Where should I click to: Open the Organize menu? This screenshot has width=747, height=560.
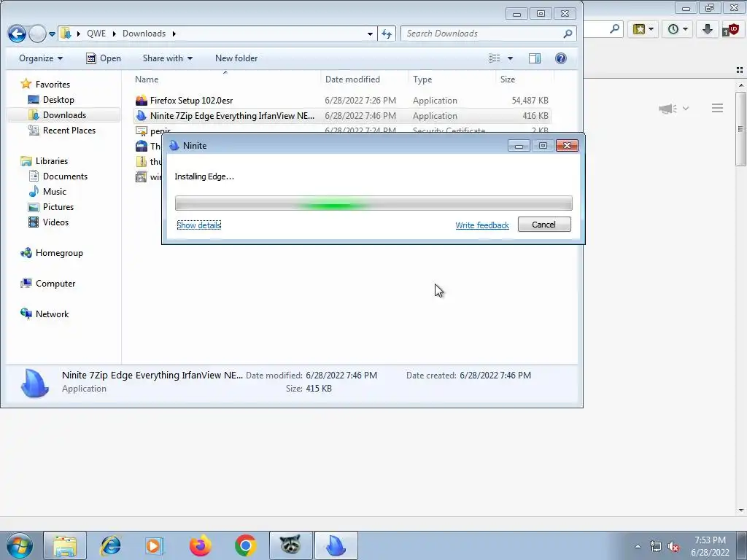pyautogui.click(x=41, y=58)
